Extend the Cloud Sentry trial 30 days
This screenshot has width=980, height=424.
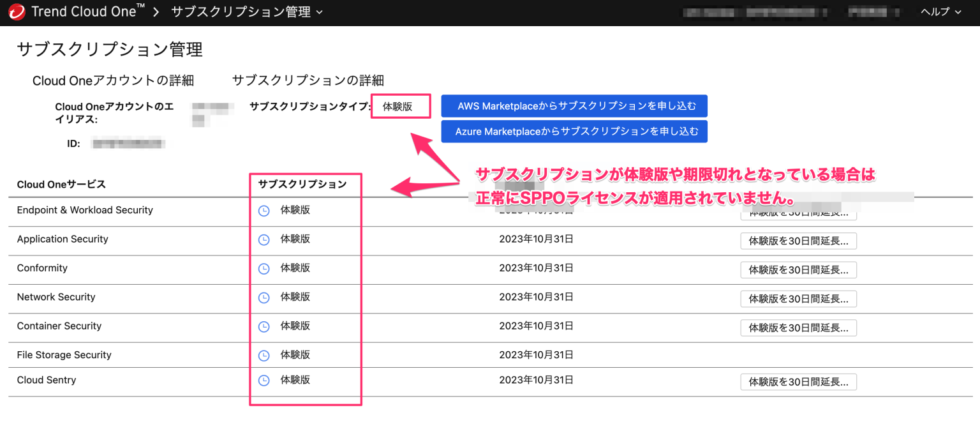pos(798,382)
